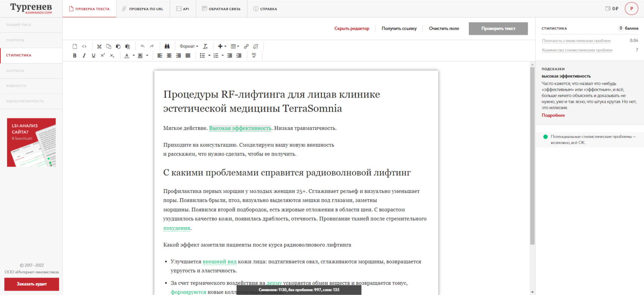
Task: Open the API tab
Action: (183, 9)
